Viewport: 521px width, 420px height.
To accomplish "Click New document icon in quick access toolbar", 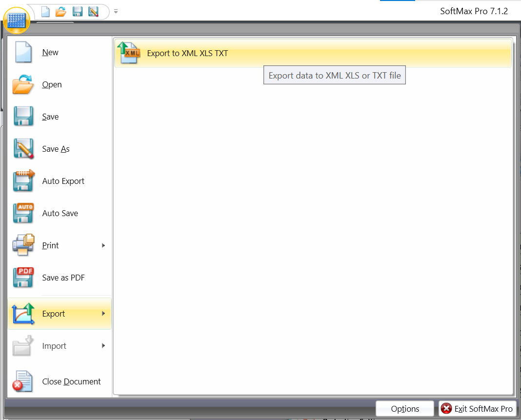I will point(45,12).
